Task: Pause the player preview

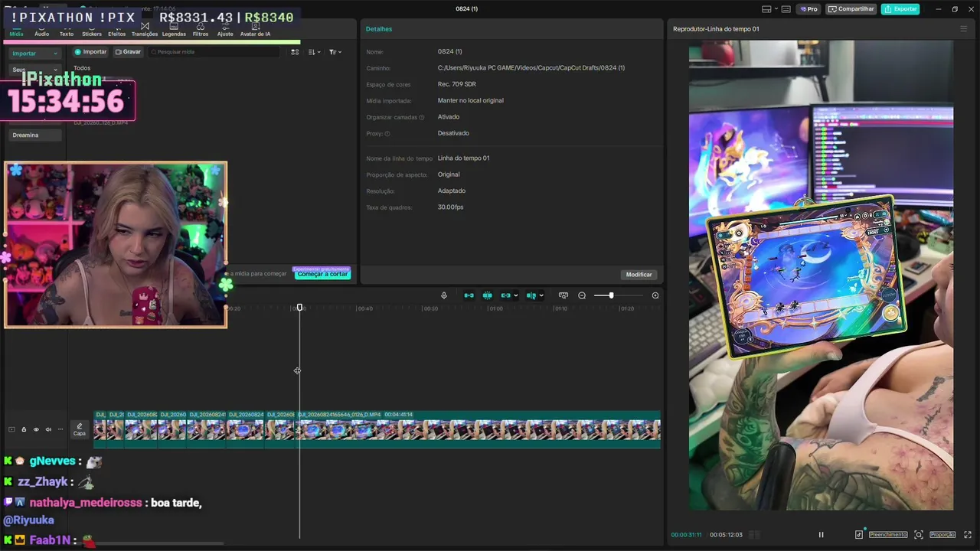Action: pyautogui.click(x=821, y=535)
